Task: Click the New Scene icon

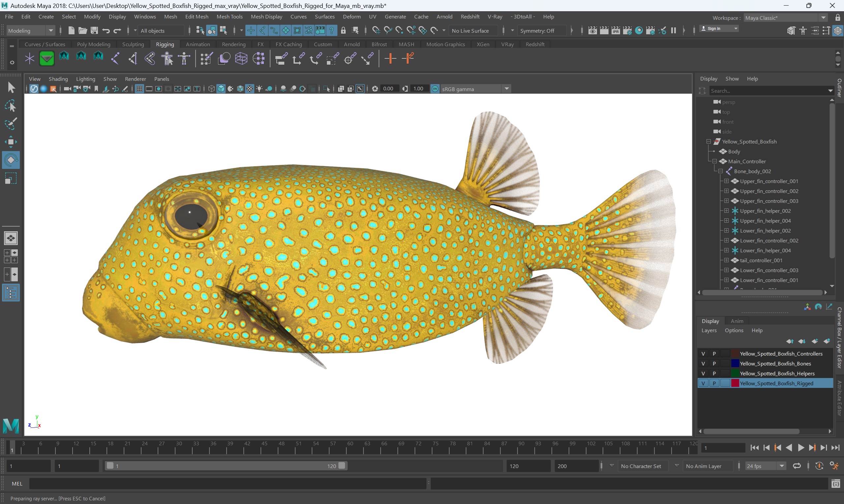Action: (x=71, y=31)
